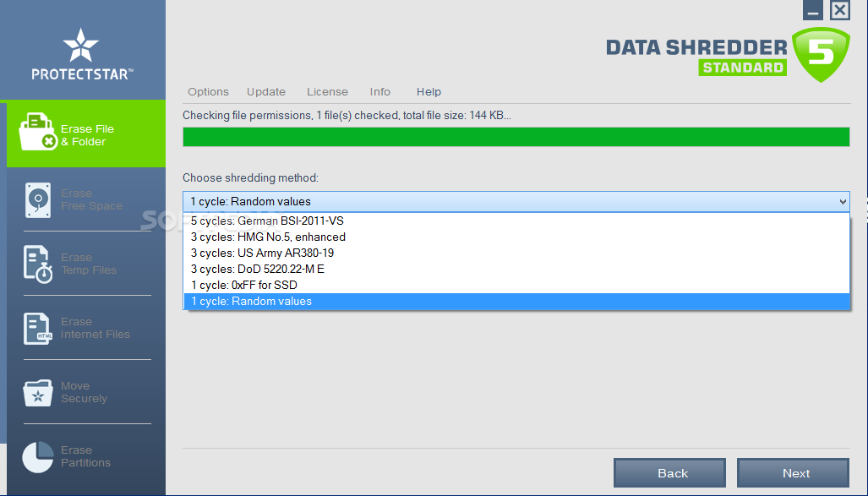
Task: Close the Data Shredder window
Action: [x=840, y=10]
